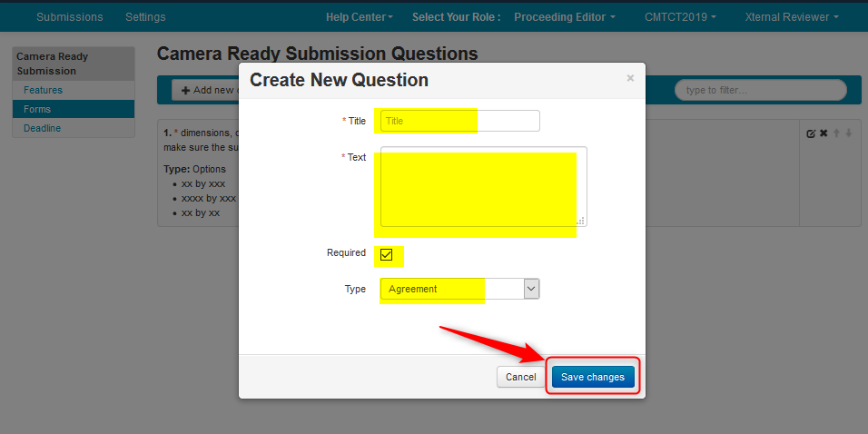Click the delete question X icon
Screen dimensions: 868x434
point(824,133)
